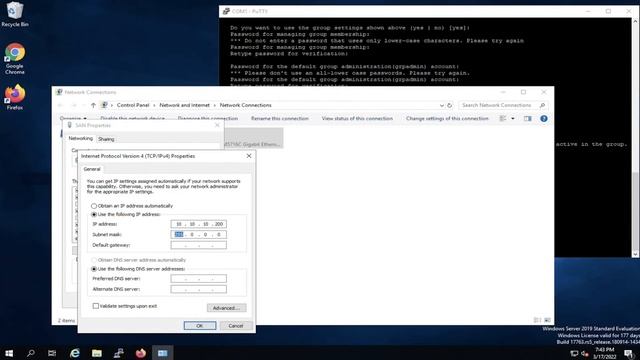This screenshot has height=360, width=640.
Task: Open Firefox from the taskbar
Action: pyautogui.click(x=141, y=353)
